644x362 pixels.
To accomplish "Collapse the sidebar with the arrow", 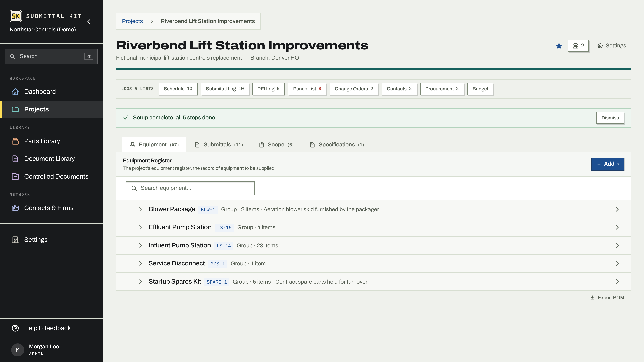I will click(x=89, y=22).
